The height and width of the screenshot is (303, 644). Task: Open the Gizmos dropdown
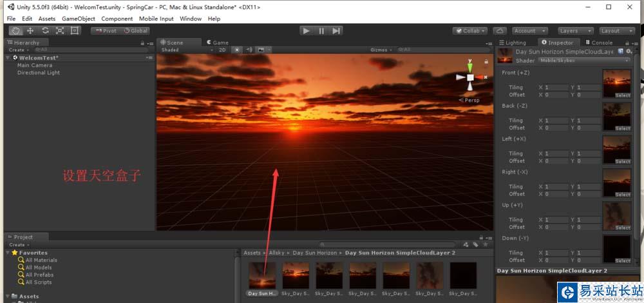point(381,50)
